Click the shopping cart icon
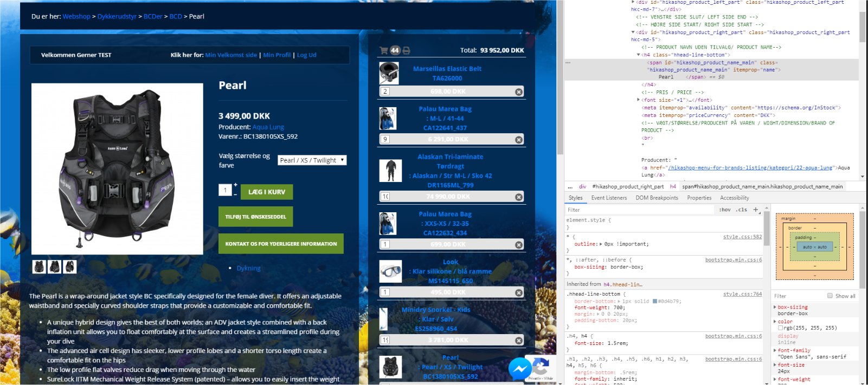The width and height of the screenshot is (868, 385). 384,50
